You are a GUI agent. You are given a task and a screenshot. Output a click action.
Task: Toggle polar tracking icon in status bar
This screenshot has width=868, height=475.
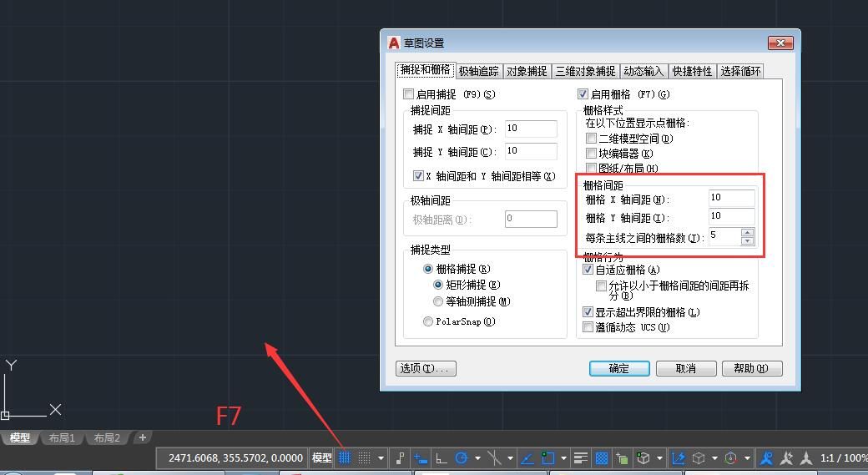[x=461, y=457]
